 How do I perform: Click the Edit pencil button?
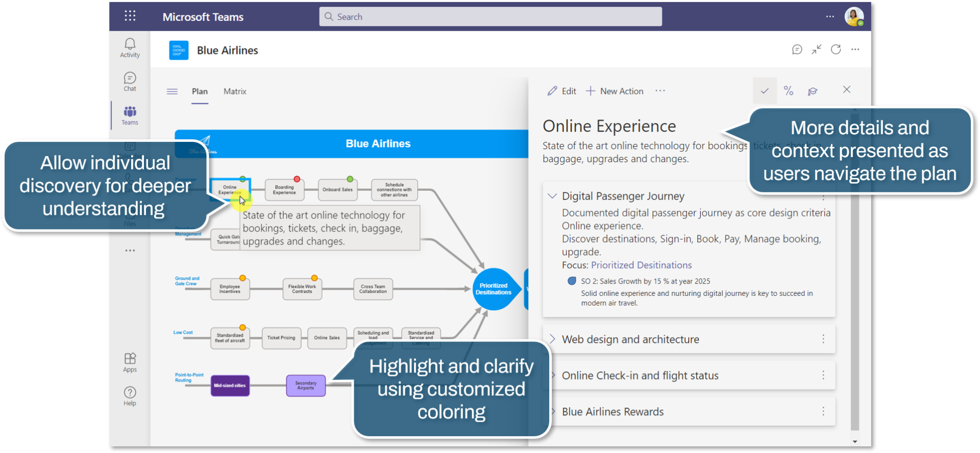(x=561, y=91)
